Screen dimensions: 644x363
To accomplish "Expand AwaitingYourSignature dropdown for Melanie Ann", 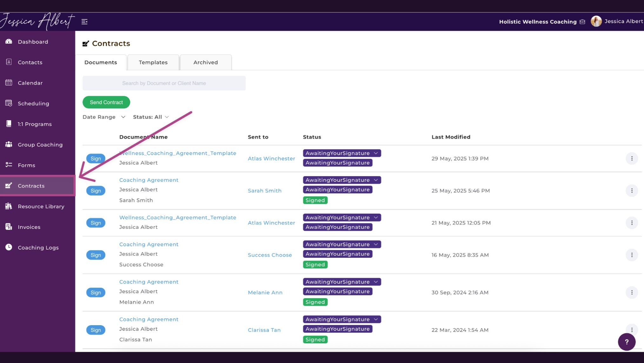I will (x=376, y=282).
